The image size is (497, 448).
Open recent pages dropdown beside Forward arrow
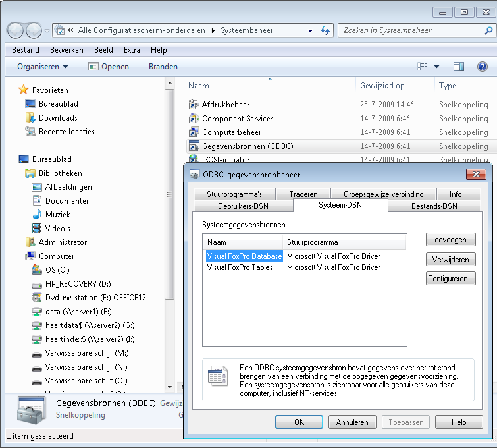(47, 31)
